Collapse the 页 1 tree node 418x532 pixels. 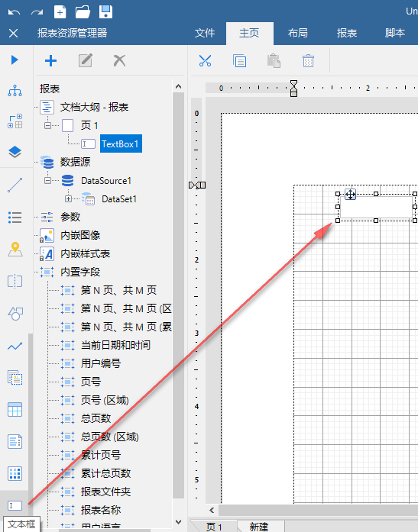[48, 125]
